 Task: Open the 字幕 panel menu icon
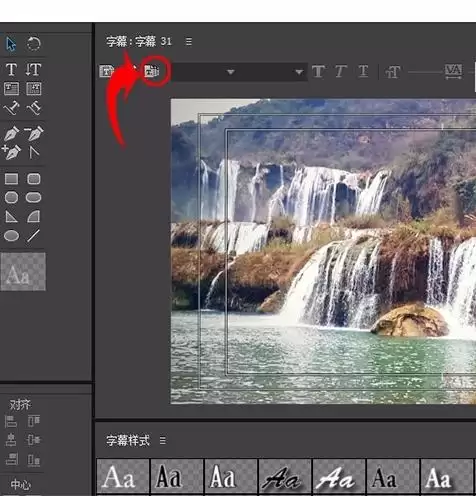point(189,42)
